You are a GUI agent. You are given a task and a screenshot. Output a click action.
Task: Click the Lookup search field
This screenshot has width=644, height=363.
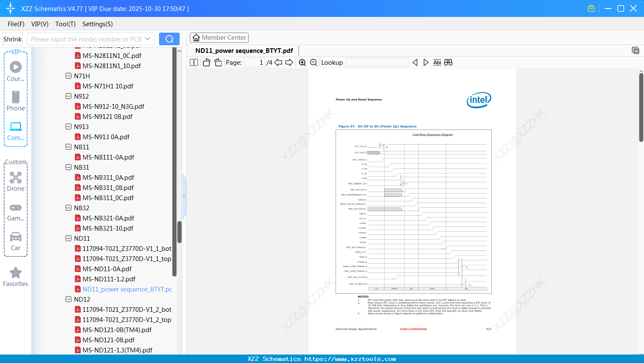[x=378, y=63]
